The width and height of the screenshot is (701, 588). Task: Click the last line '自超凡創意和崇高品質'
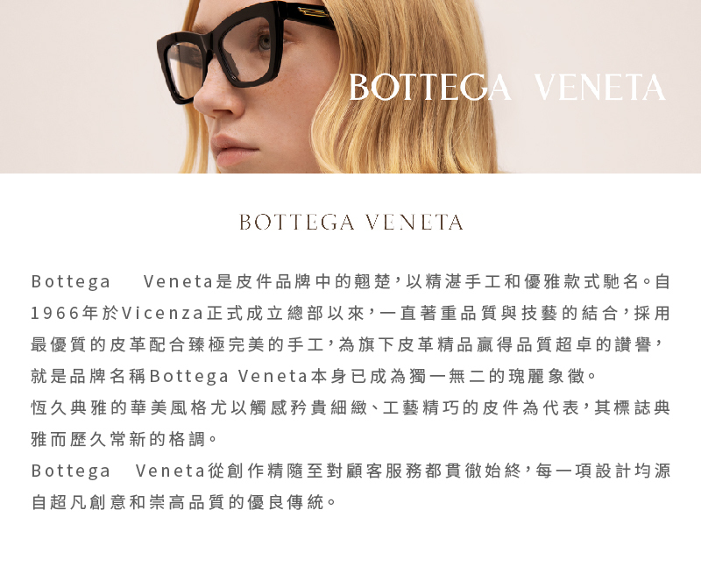click(x=183, y=502)
